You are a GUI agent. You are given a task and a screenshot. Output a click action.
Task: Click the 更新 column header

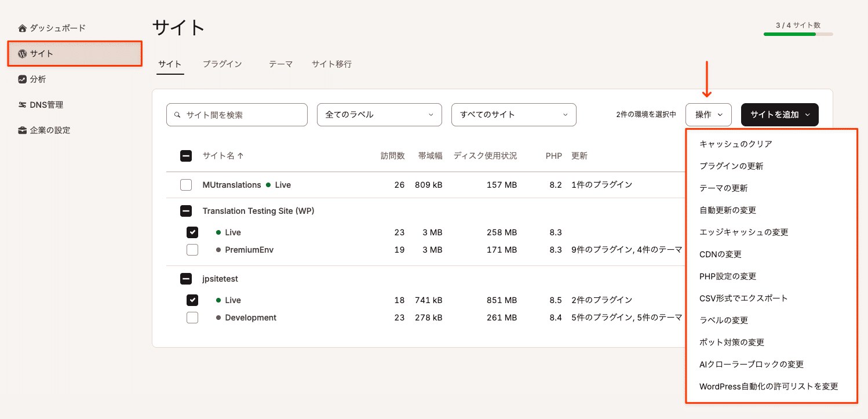click(x=579, y=156)
